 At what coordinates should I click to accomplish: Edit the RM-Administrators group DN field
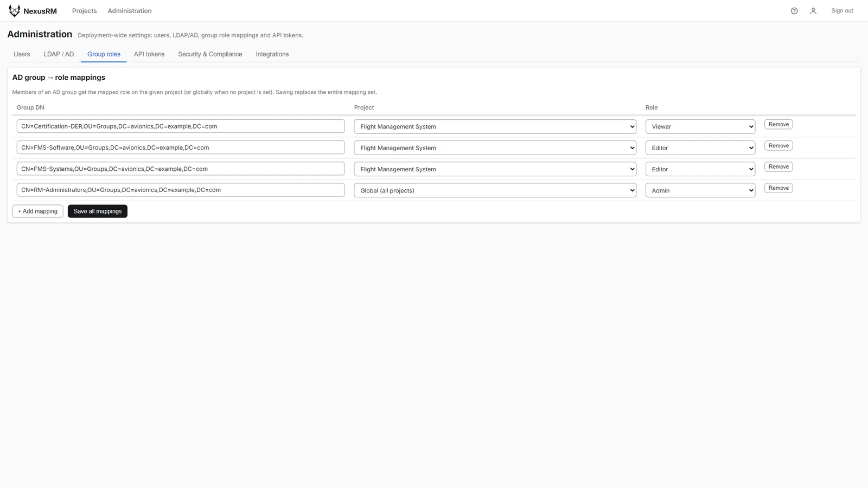181,190
